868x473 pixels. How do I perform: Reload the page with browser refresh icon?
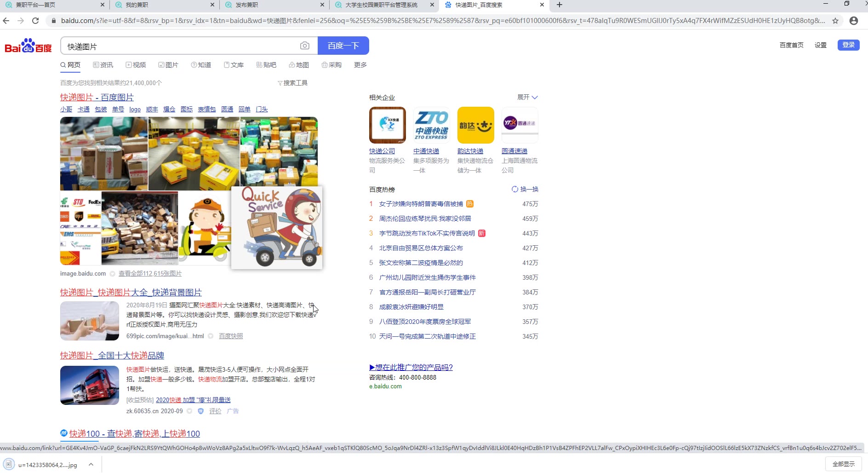tap(35, 21)
